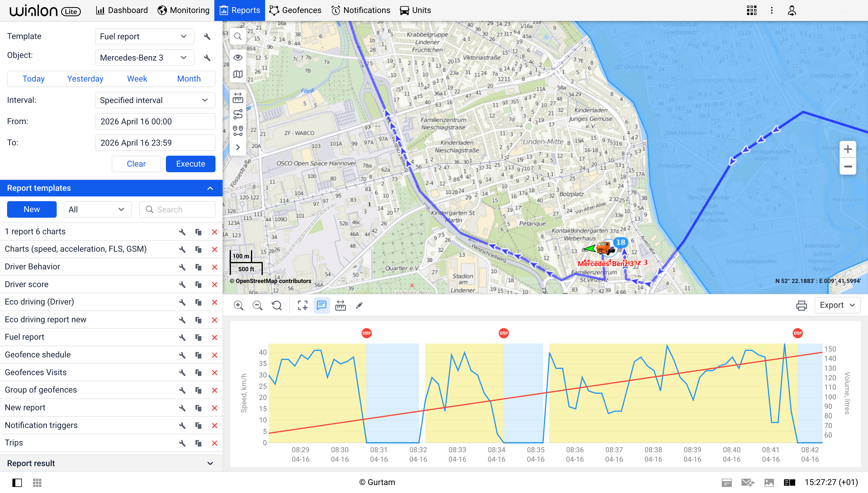Toggle the map visibility eye icon
Image resolution: width=868 pixels, height=493 pixels.
pos(238,57)
